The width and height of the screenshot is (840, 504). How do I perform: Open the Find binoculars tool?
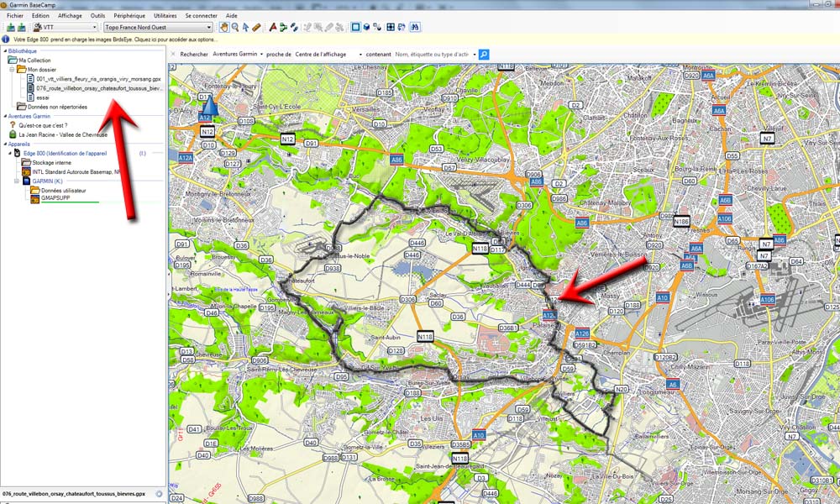[x=415, y=28]
